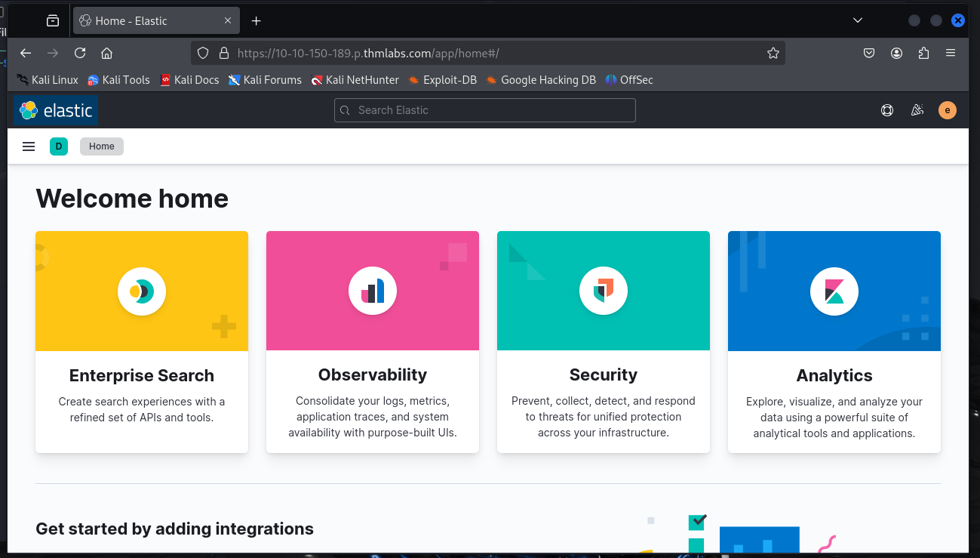The width and height of the screenshot is (980, 558).
Task: Close the Home - Elastic tab
Action: point(228,21)
